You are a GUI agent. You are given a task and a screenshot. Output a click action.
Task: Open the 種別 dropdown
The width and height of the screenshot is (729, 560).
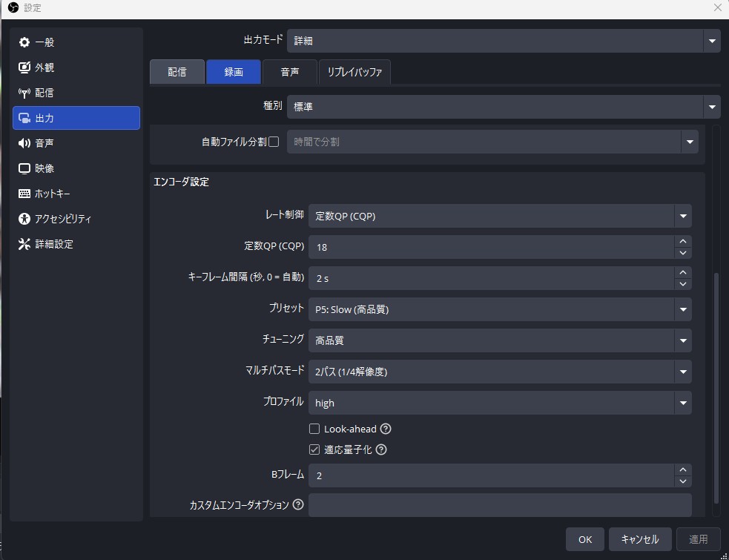(504, 107)
